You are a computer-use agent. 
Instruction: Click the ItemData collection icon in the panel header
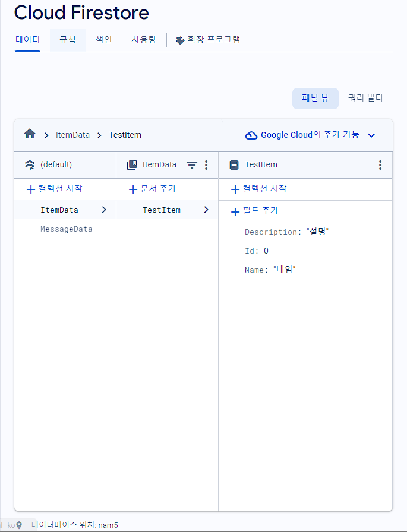[132, 165]
